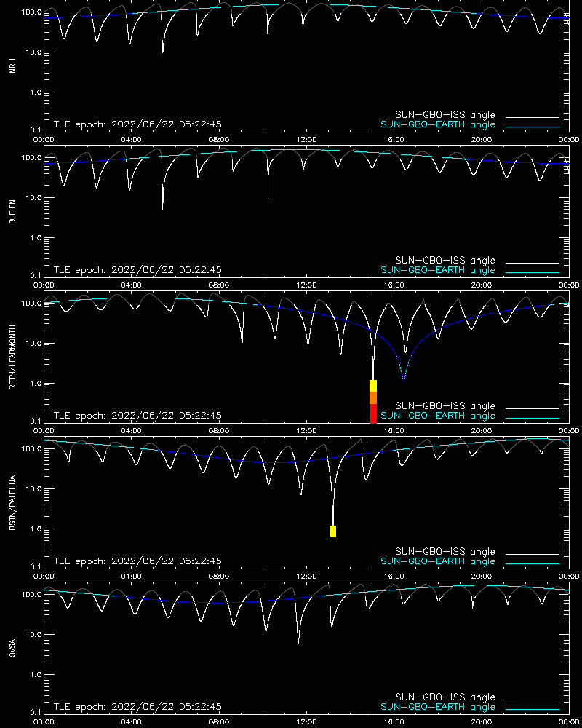This screenshot has height=728, width=582.
Task: Click the 12:00 tick label under PALEHUA plot
Action: (x=306, y=576)
